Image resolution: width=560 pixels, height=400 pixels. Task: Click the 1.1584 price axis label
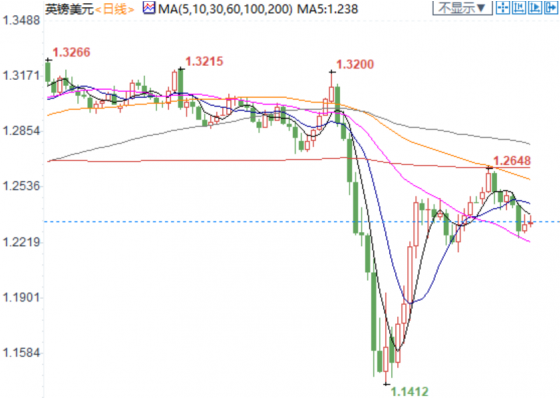tap(21, 353)
